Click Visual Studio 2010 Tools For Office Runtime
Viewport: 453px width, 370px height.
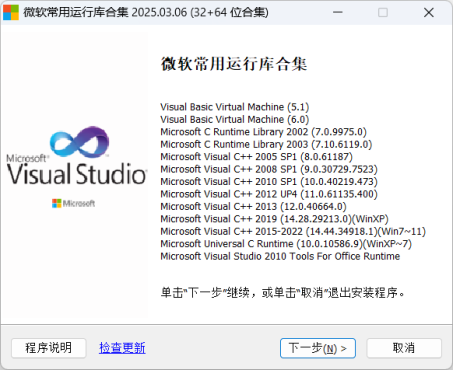click(280, 256)
